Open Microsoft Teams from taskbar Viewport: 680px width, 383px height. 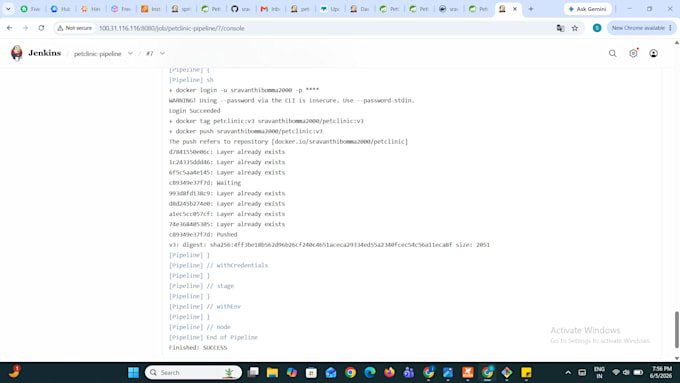tap(409, 372)
